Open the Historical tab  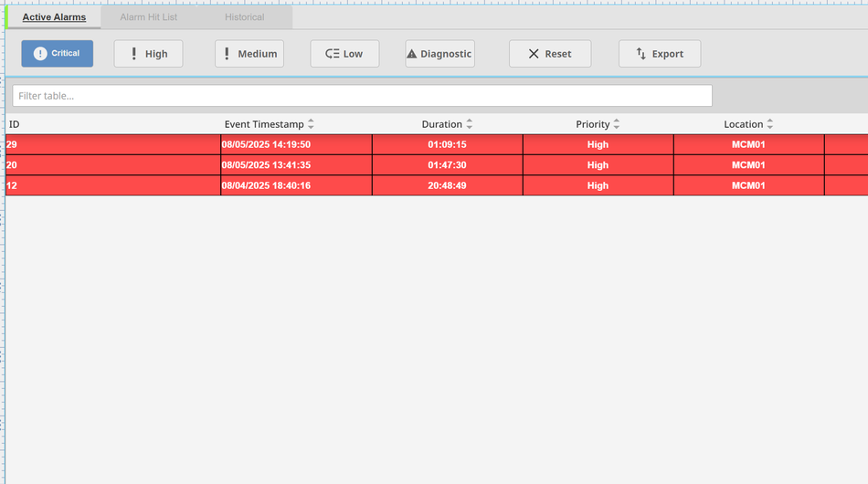(245, 17)
